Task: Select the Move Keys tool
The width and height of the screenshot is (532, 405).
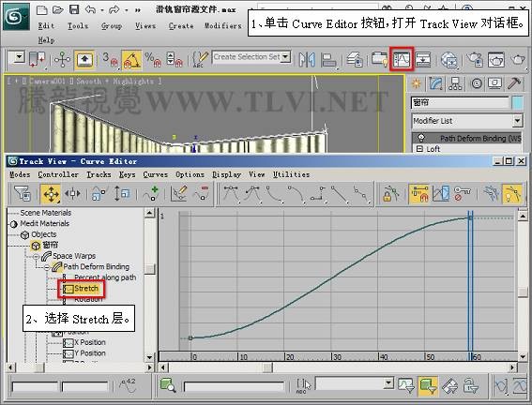Action: pyautogui.click(x=51, y=194)
